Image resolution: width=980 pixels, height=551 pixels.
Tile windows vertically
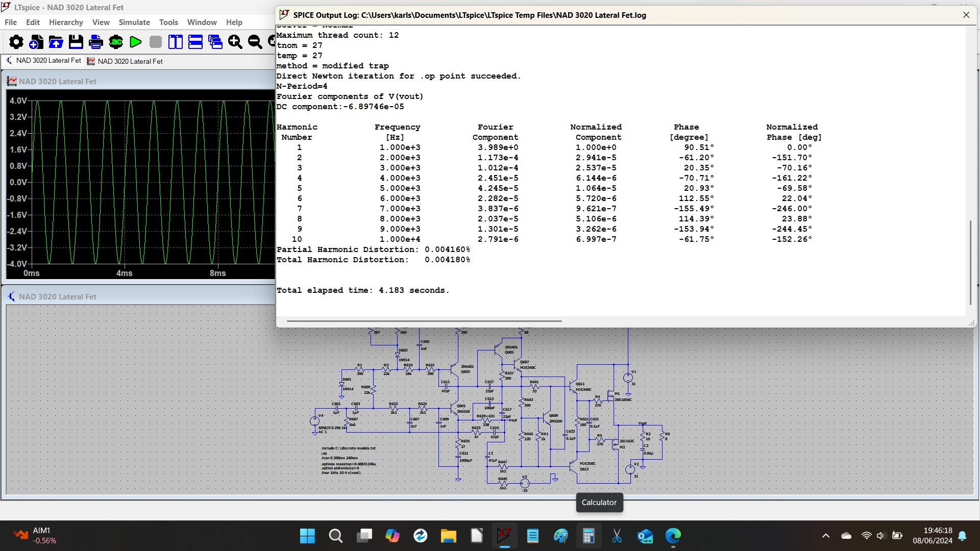point(176,42)
